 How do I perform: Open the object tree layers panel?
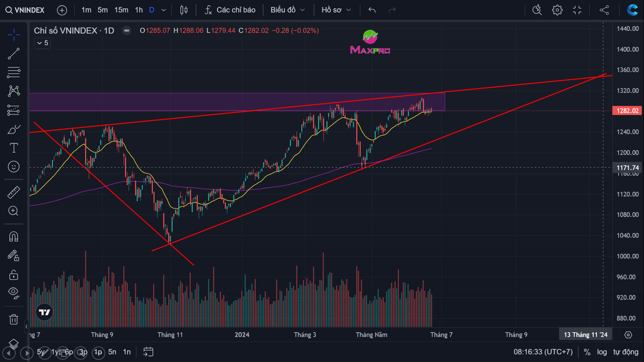point(14,344)
